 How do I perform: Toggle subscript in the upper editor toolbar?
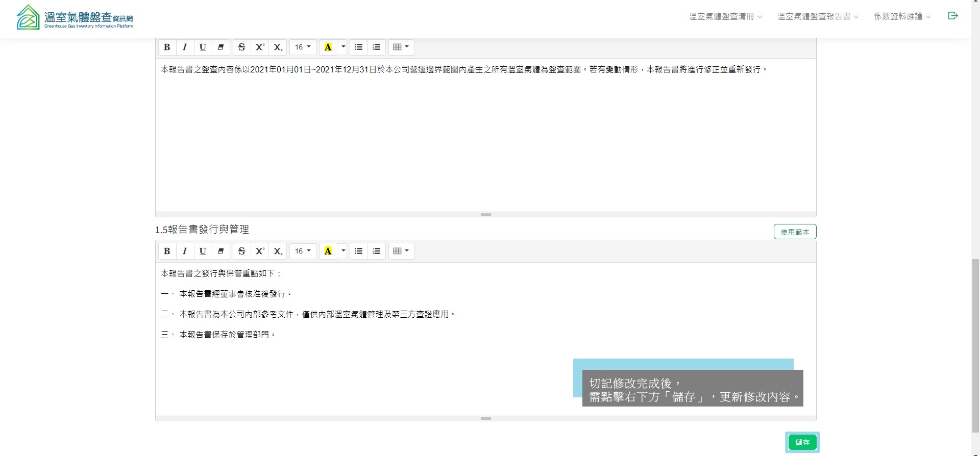(278, 47)
